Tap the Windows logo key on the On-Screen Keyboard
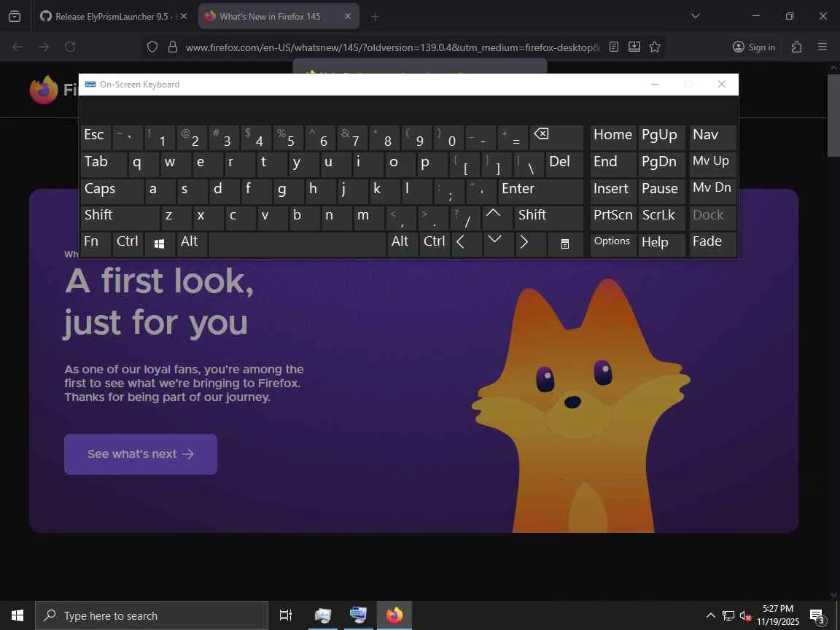Screen dimensions: 840x630 coord(159,244)
